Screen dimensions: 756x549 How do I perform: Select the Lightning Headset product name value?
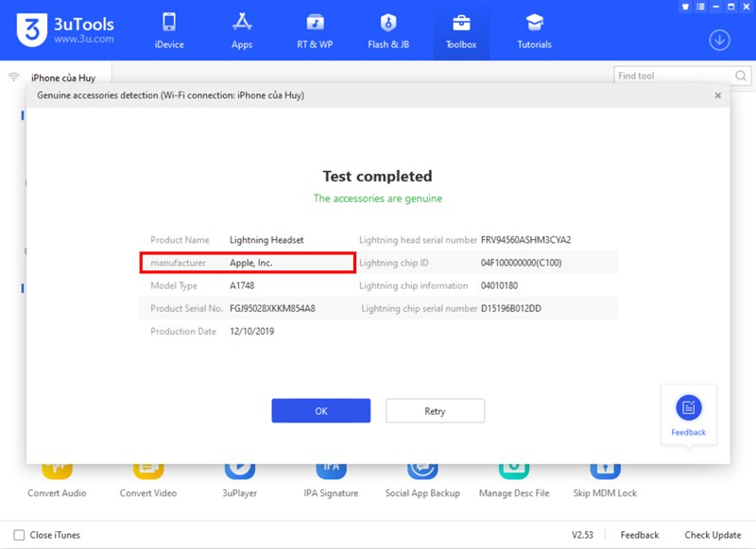[x=266, y=240]
